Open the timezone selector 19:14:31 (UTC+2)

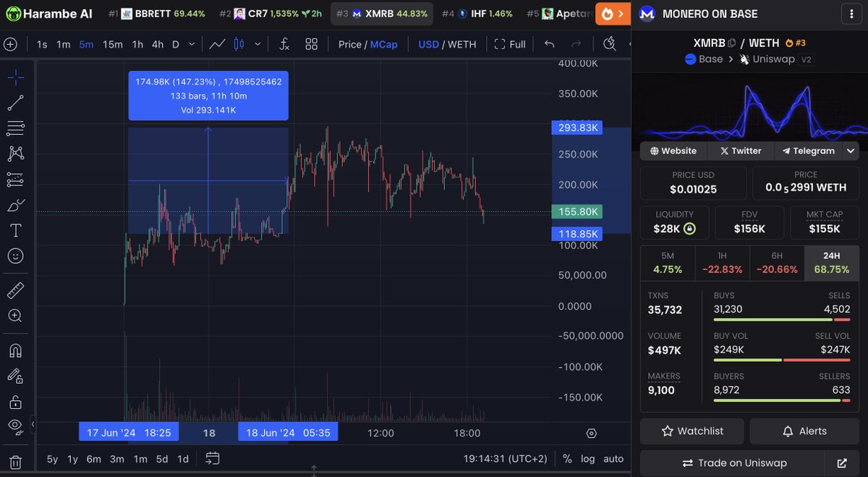point(506,458)
